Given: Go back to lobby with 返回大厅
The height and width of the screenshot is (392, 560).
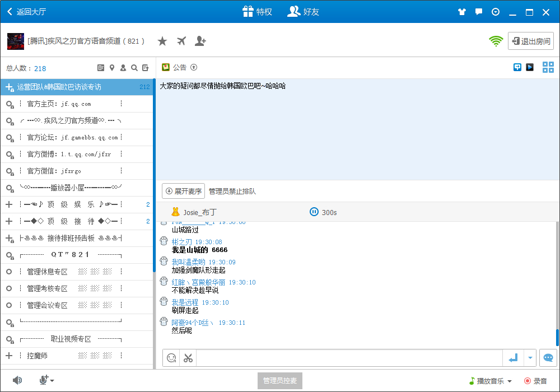Looking at the screenshot, I should tap(26, 12).
